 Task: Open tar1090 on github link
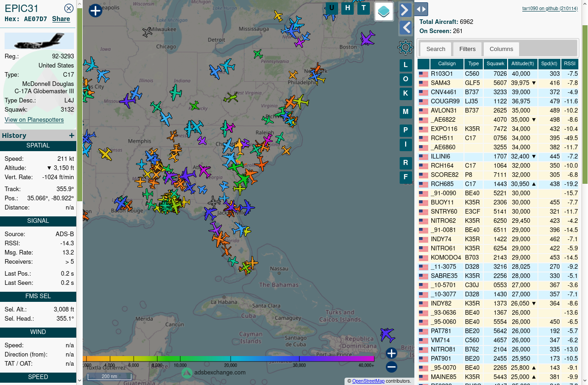550,9
